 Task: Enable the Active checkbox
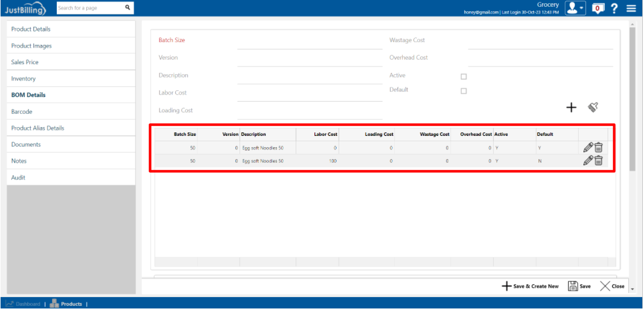[464, 77]
